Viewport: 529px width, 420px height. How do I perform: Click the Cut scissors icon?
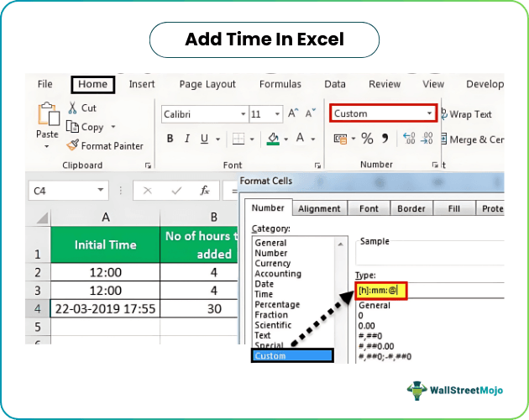pos(72,108)
